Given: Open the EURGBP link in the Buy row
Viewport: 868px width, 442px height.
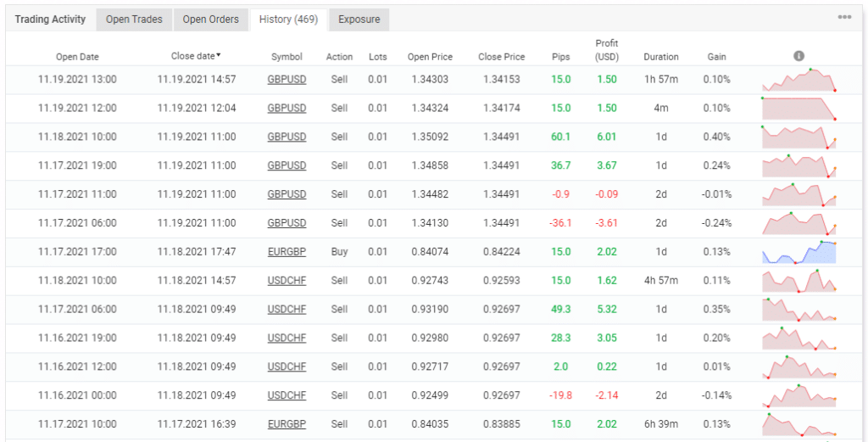Looking at the screenshot, I should [287, 252].
